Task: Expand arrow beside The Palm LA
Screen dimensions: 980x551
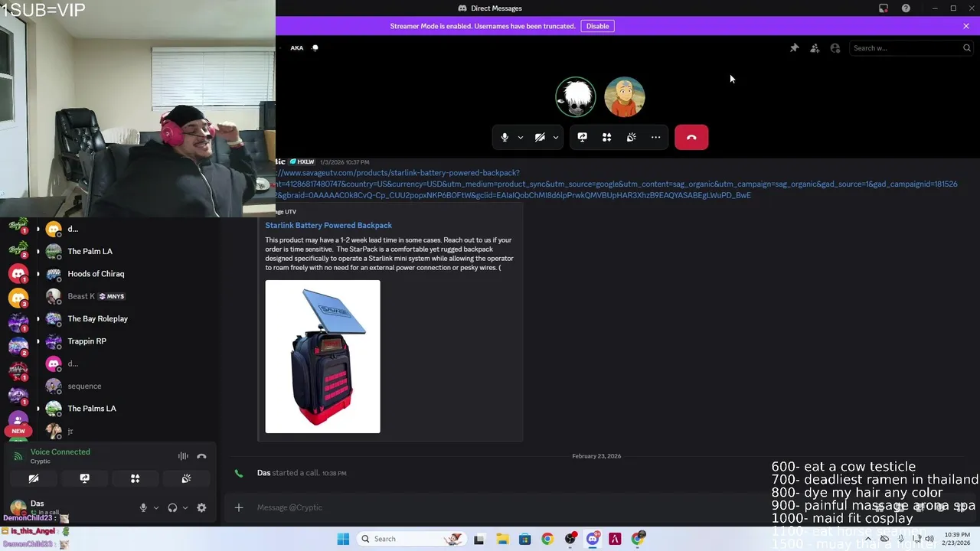Action: (x=38, y=251)
